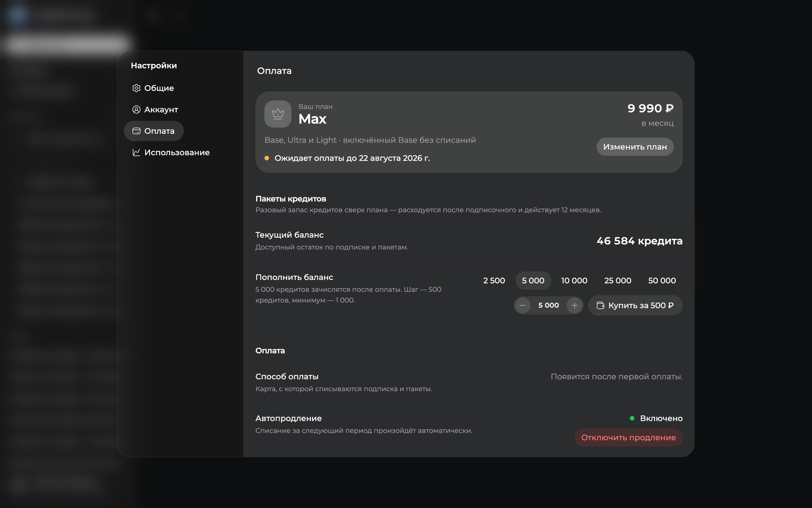Click the user icon next to Аккаунт

point(136,110)
